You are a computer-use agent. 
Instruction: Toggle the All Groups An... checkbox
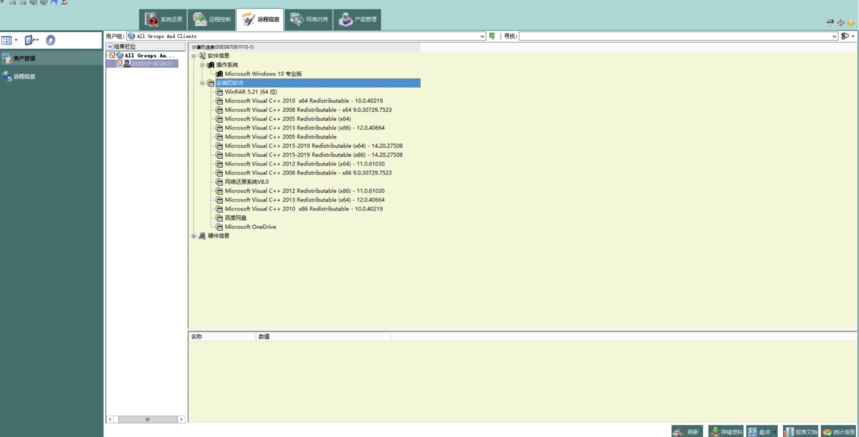(x=112, y=55)
